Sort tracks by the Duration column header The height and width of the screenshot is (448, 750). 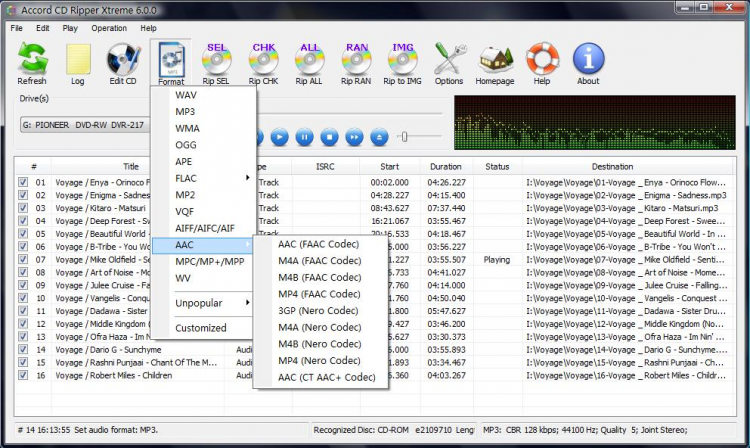(446, 167)
